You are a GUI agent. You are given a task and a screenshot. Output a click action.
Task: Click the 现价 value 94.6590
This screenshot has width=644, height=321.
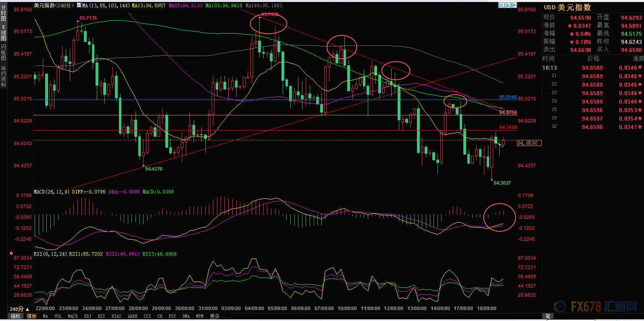pos(581,18)
